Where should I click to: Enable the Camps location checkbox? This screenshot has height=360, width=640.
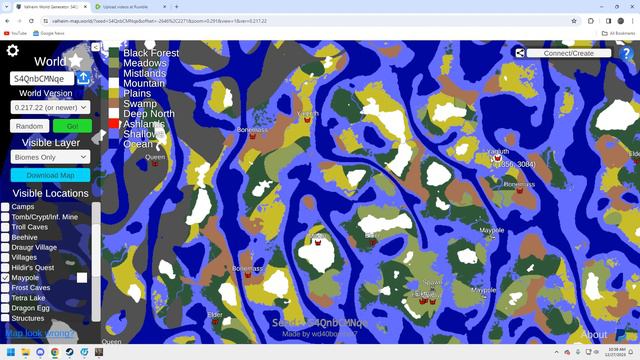[5, 207]
